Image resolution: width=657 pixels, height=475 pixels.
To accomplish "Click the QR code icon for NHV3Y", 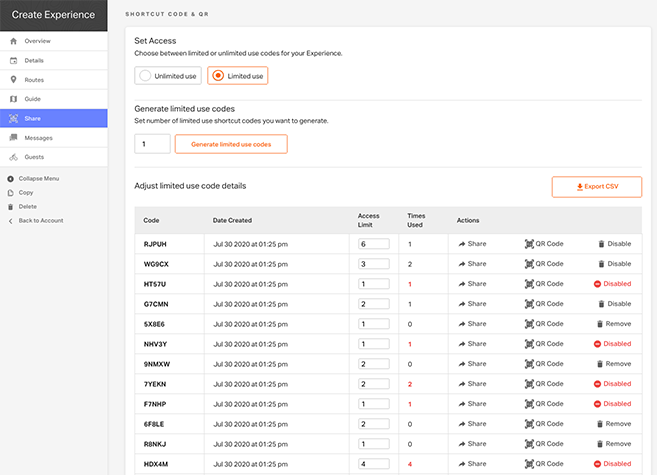I will 529,344.
